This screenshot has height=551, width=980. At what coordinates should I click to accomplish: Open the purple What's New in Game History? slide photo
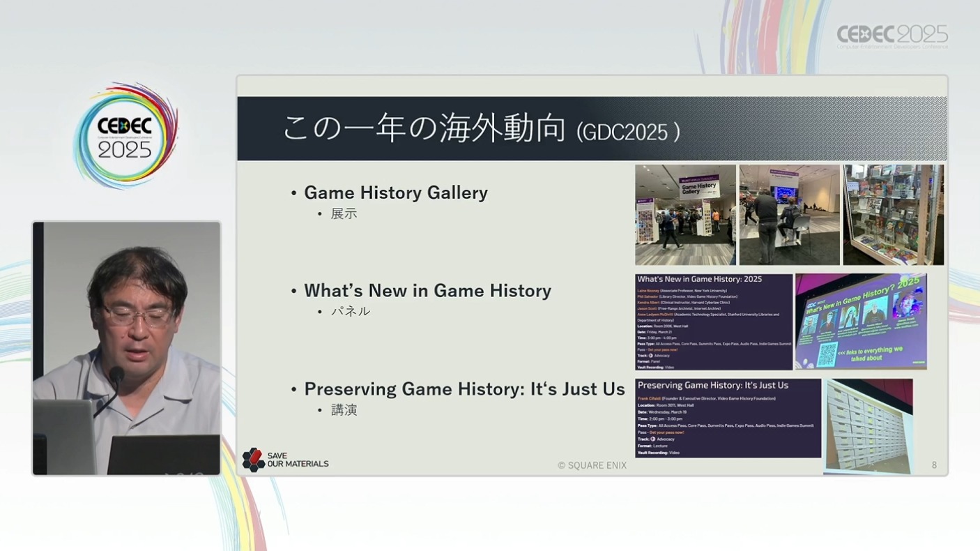[861, 322]
